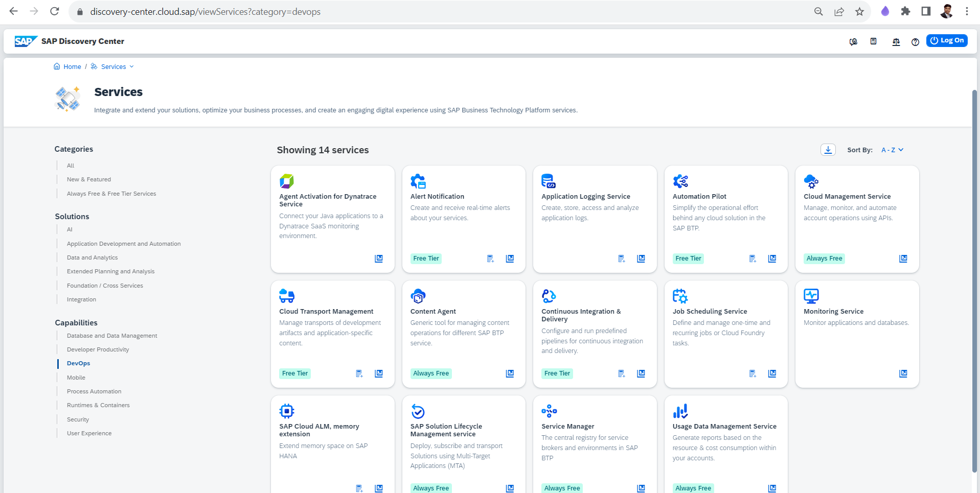Select Data and Analytics solution category
Viewport: 980px width, 493px height.
92,257
